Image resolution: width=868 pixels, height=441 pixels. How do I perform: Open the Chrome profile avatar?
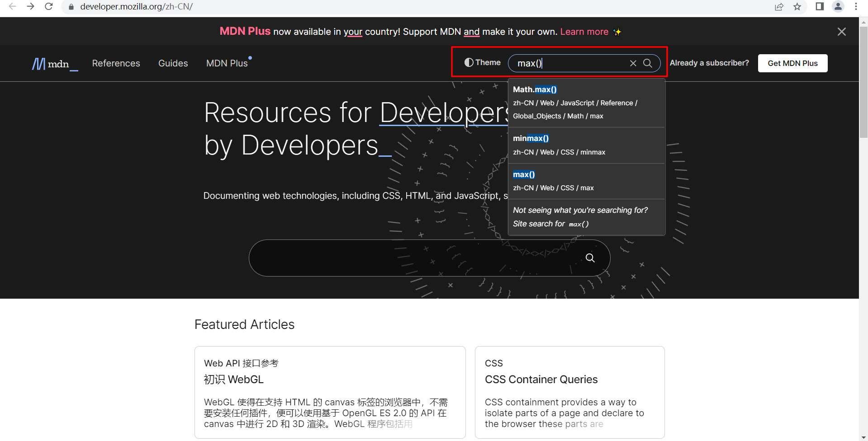point(838,6)
